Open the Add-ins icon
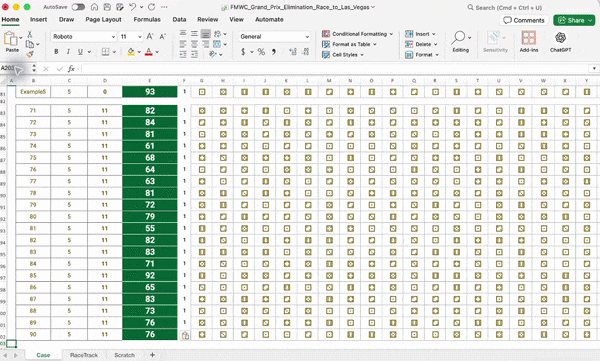 click(529, 41)
